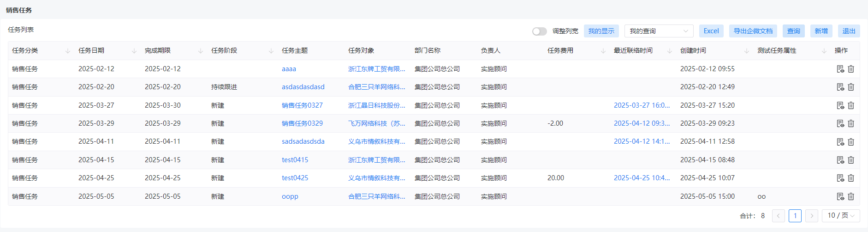Click the 任务主题 column header
This screenshot has width=868, height=232.
tap(295, 50)
